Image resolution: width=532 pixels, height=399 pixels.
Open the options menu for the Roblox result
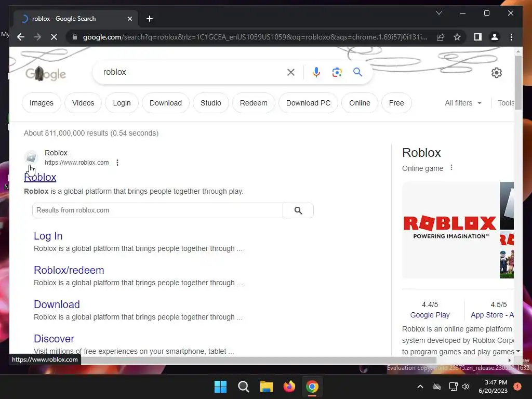(x=117, y=163)
